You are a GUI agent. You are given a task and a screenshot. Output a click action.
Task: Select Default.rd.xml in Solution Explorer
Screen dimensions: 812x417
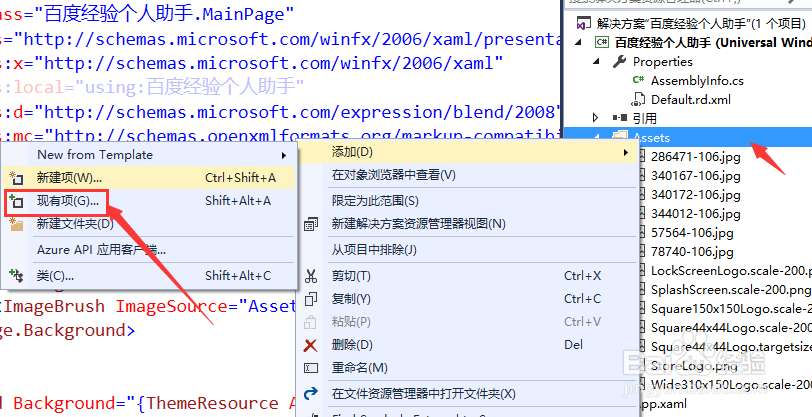[x=691, y=99]
